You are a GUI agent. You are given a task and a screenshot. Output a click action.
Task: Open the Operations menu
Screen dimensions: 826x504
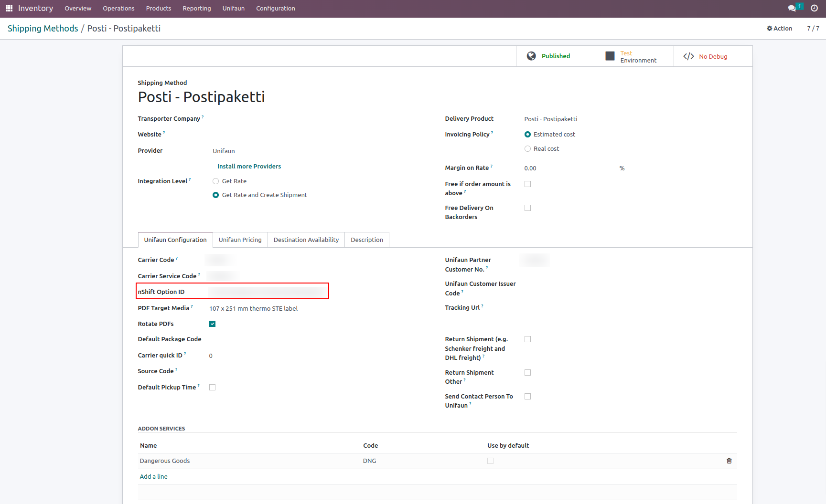pyautogui.click(x=118, y=9)
